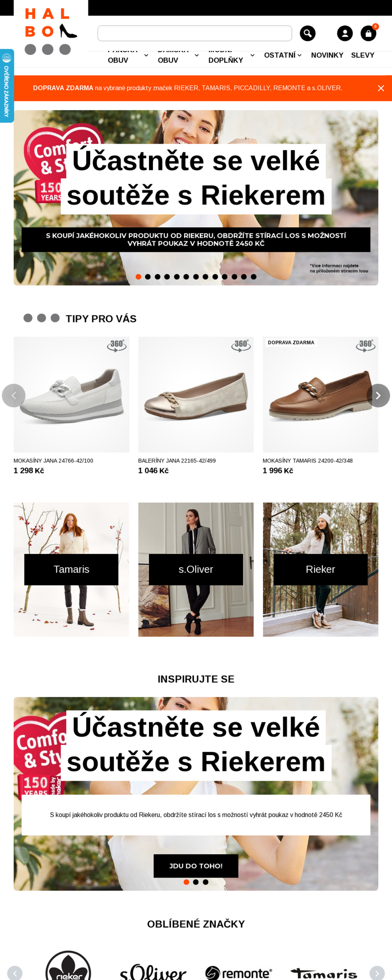Screen dimensions: 392x980
Task: Click the search magnifier icon
Action: (x=308, y=33)
